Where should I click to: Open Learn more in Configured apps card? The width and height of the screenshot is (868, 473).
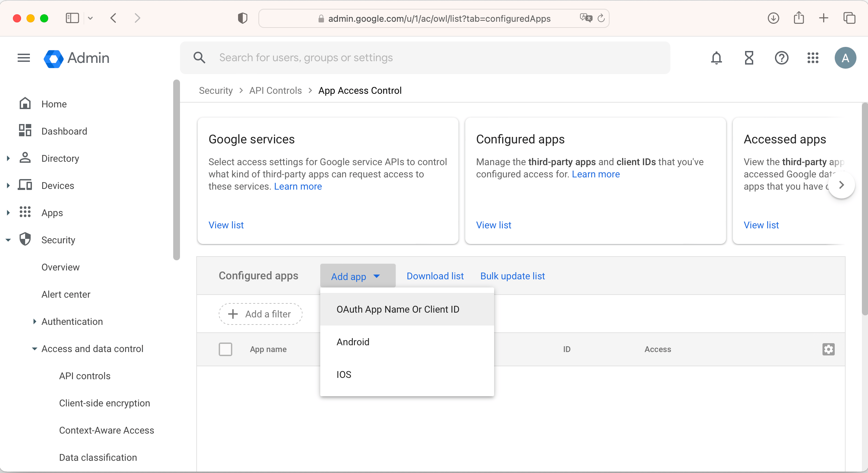[x=596, y=174]
